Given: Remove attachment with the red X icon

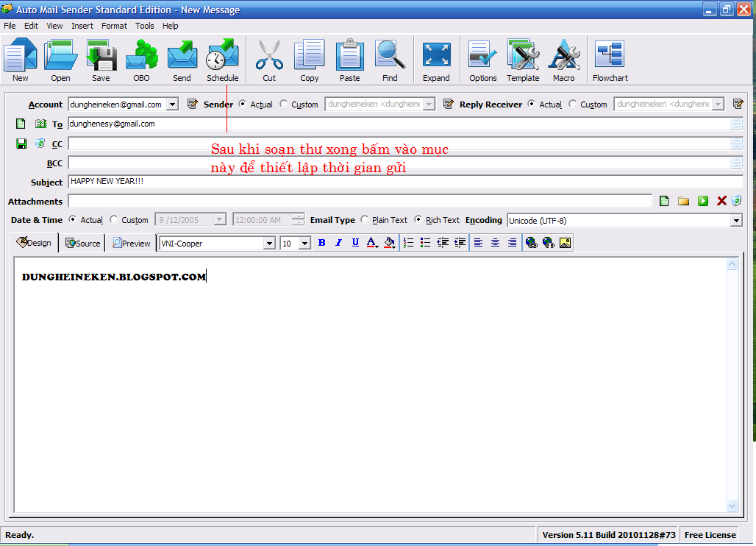Looking at the screenshot, I should click(721, 201).
